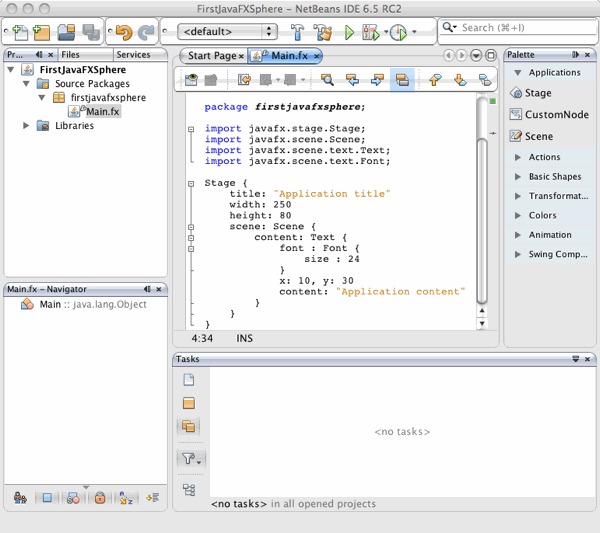Expand the Actions palette category
The image size is (600, 533).
tap(518, 157)
